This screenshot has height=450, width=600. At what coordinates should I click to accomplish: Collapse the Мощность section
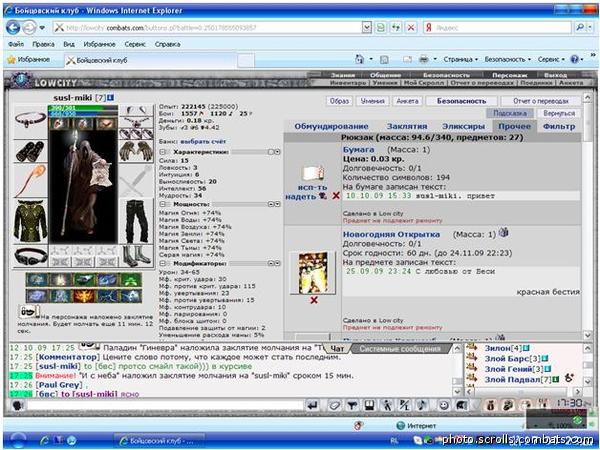162,204
